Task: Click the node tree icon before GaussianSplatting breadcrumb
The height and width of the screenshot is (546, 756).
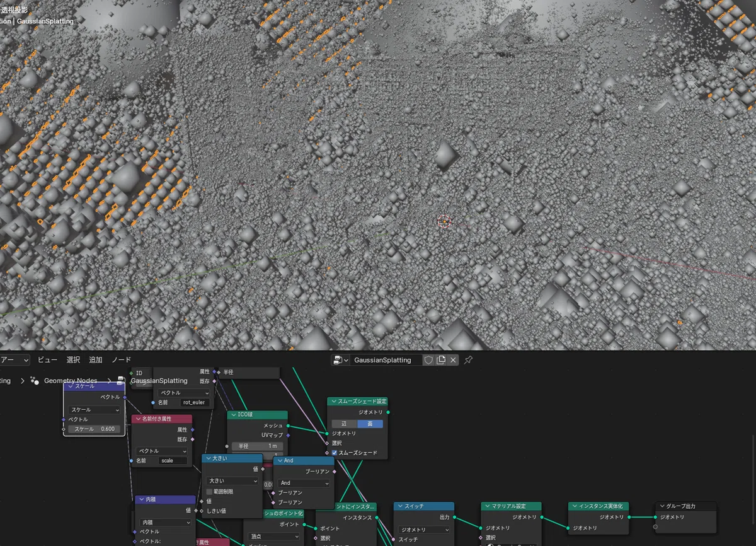Action: click(x=121, y=381)
